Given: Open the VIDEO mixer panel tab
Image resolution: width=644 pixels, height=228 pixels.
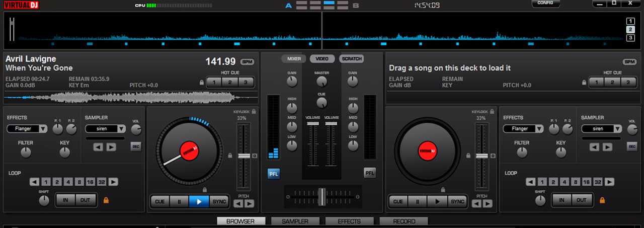Looking at the screenshot, I should pyautogui.click(x=322, y=59).
